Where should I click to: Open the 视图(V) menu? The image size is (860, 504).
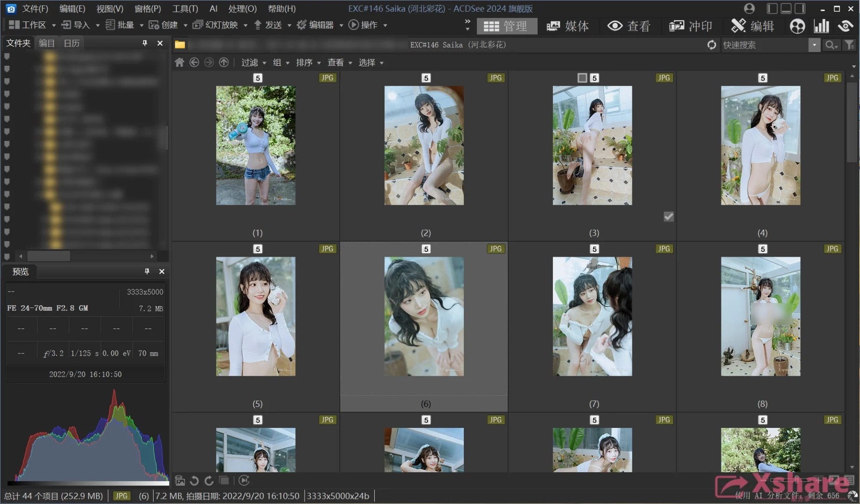tap(110, 8)
